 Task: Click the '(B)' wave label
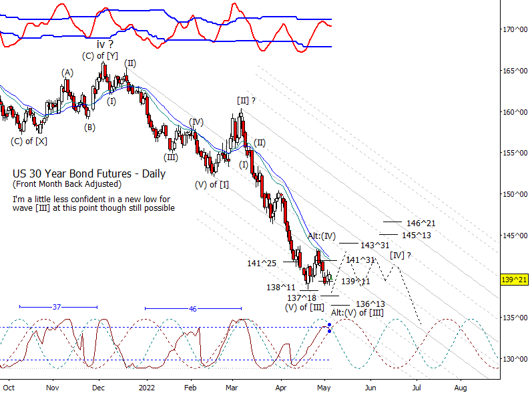click(x=89, y=127)
